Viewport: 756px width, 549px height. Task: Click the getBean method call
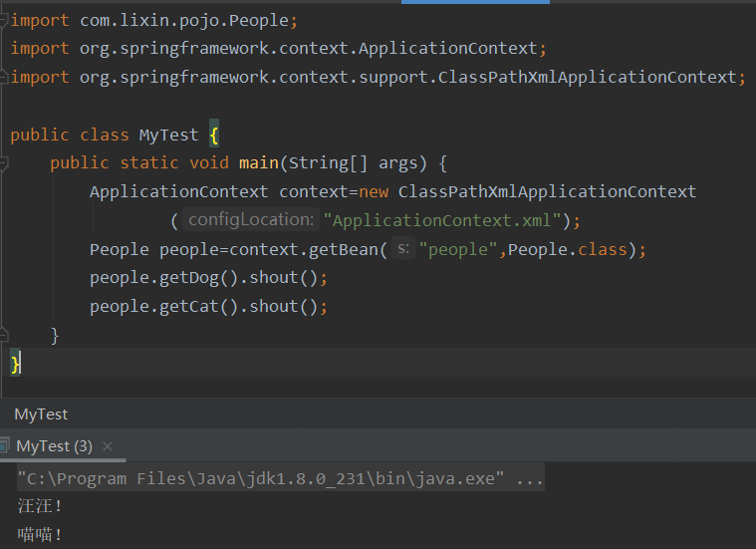344,249
